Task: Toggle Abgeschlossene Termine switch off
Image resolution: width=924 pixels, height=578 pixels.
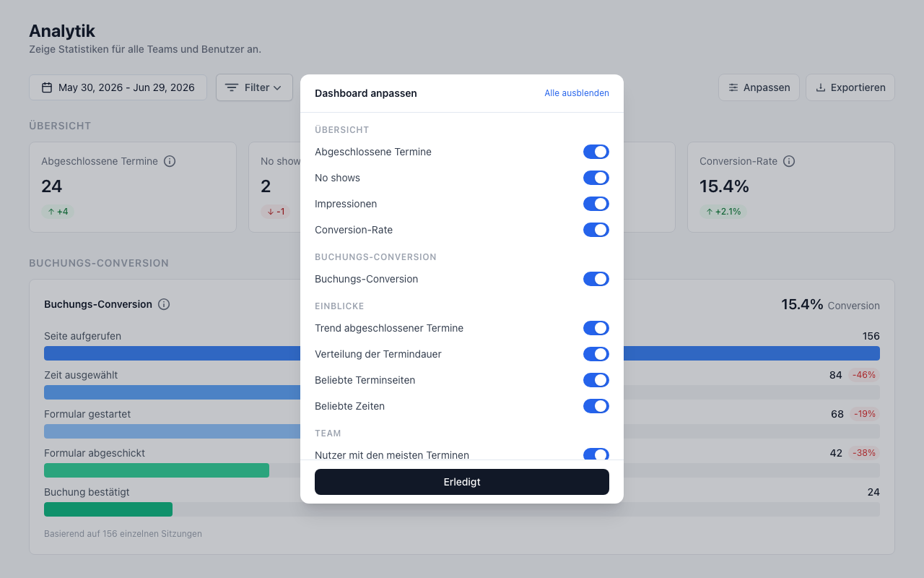Action: pyautogui.click(x=596, y=152)
